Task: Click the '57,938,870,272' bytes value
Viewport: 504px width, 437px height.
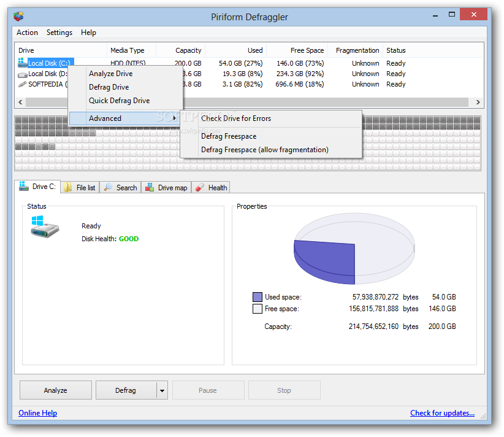Action: tap(375, 296)
